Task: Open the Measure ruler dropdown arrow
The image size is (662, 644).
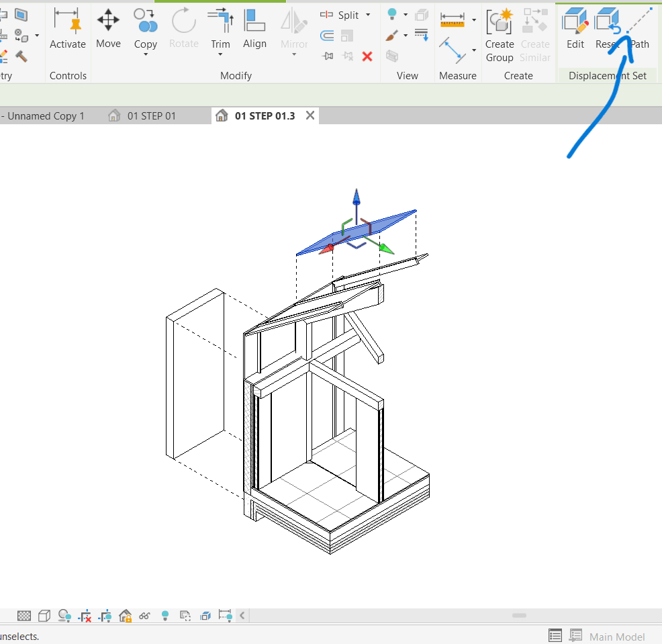Action: pos(474,20)
